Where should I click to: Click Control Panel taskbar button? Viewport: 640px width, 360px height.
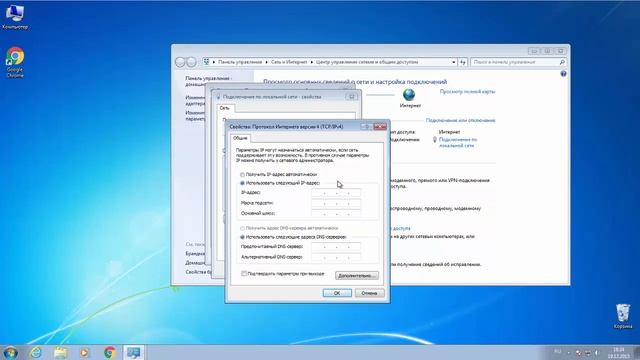tap(133, 352)
